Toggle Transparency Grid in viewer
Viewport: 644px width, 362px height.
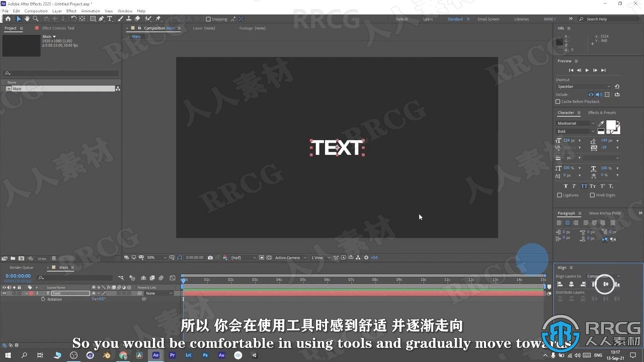click(269, 257)
